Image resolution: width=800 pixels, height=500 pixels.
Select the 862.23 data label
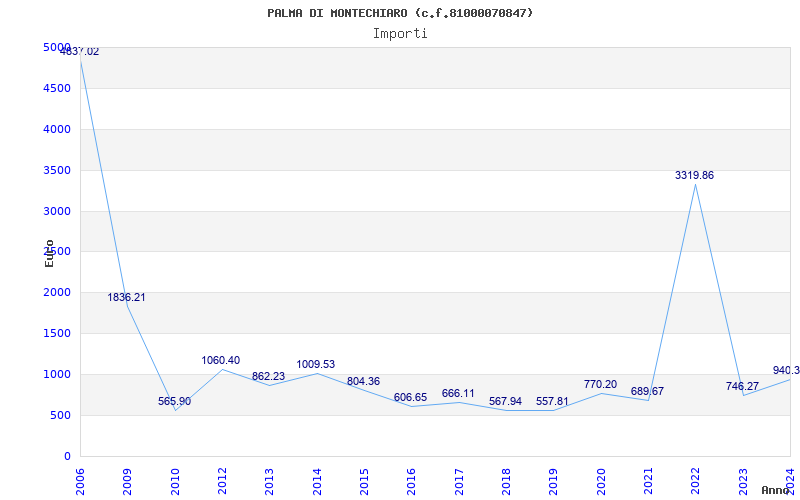(268, 377)
